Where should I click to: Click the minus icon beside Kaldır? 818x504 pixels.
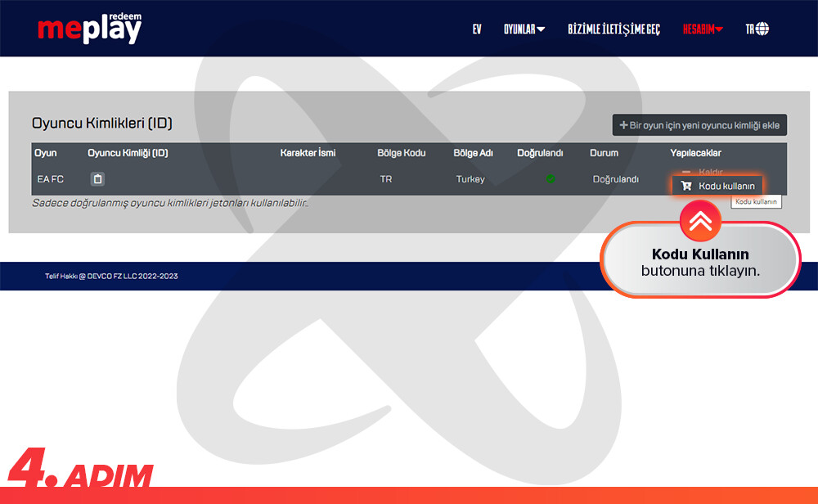coord(686,172)
